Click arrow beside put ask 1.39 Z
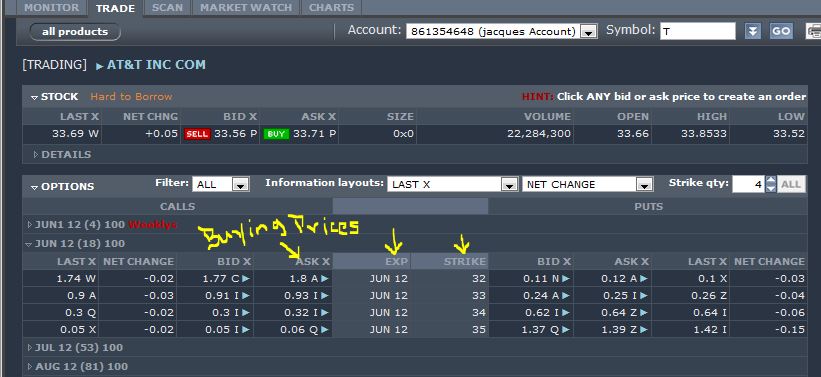The height and width of the screenshot is (377, 821). (644, 330)
